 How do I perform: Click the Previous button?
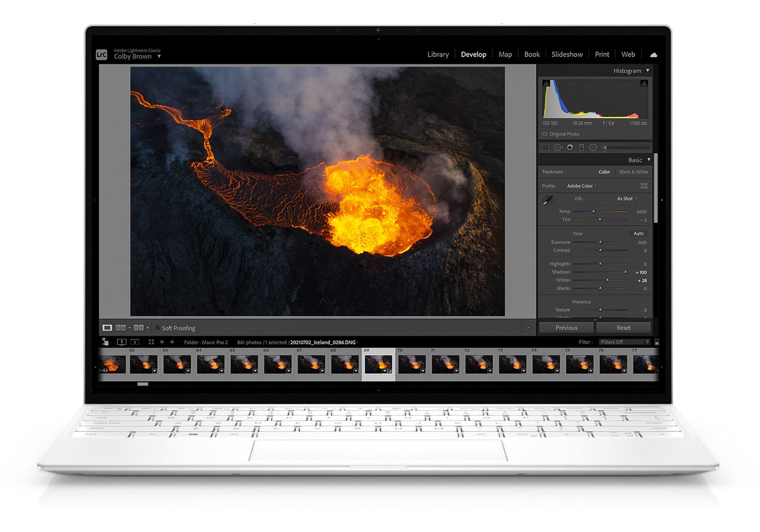click(x=566, y=327)
